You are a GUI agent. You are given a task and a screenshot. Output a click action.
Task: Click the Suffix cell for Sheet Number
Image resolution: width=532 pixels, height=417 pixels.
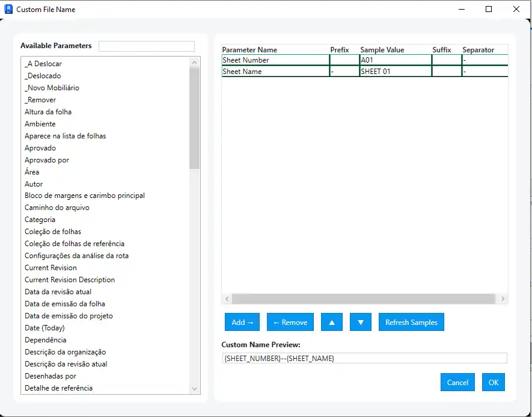click(x=446, y=60)
